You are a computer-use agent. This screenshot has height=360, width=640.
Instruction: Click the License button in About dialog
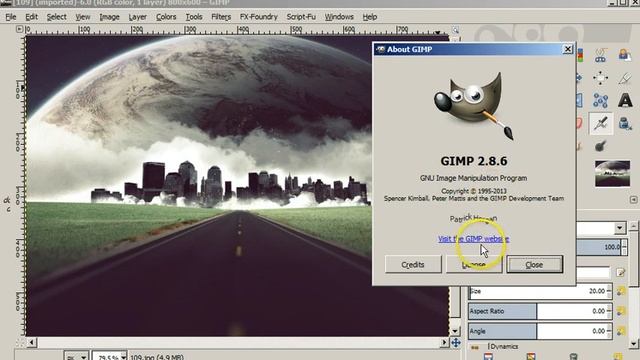(474, 264)
